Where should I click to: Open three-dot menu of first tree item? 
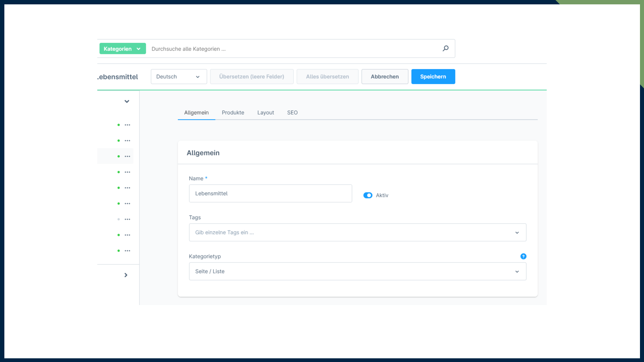pyautogui.click(x=127, y=125)
